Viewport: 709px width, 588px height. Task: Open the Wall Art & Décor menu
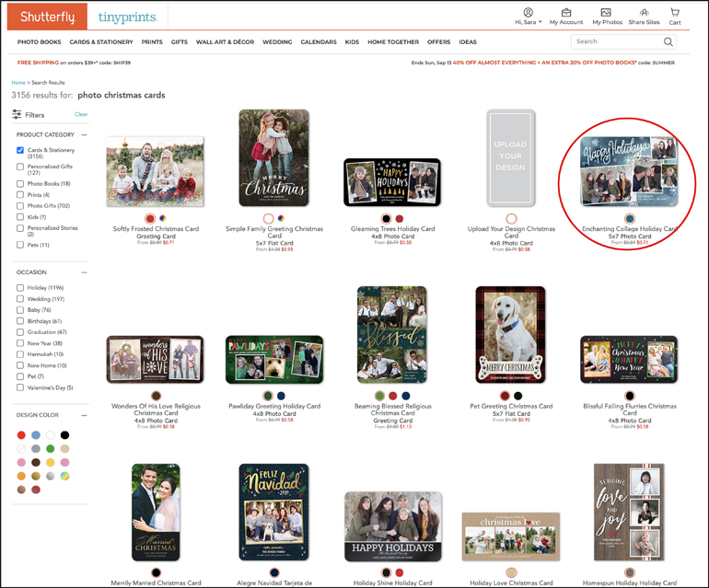tap(225, 42)
